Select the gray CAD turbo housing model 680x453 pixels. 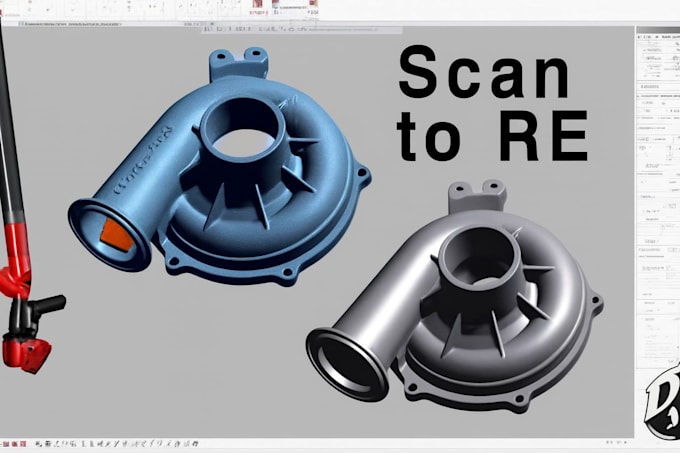pyautogui.click(x=455, y=299)
